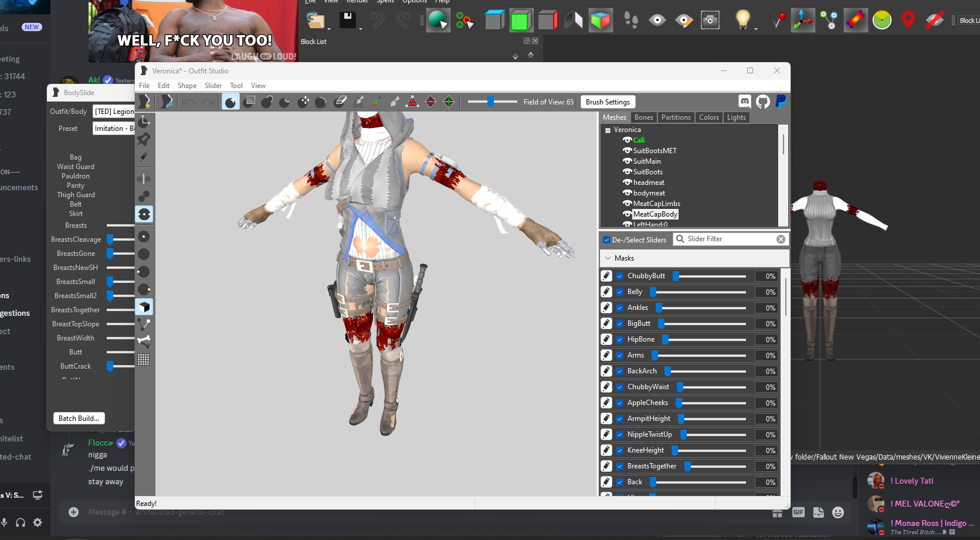This screenshot has height=540, width=980.
Task: Toggle the transform tool in left toolbar
Action: 144,122
